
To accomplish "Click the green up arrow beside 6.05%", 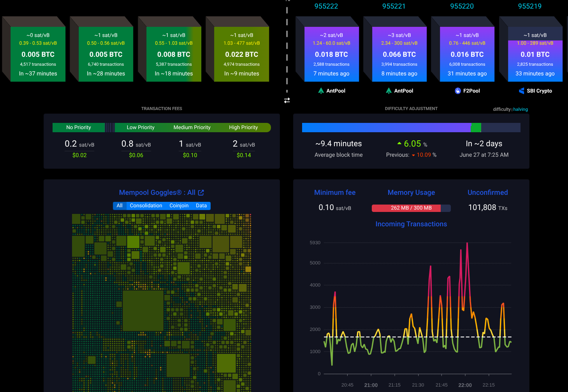I will coord(399,143).
